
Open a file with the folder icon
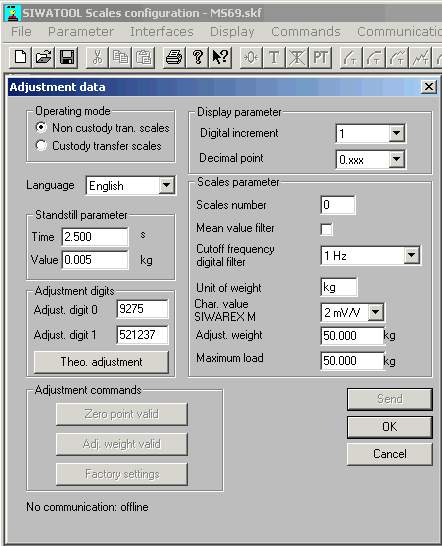click(43, 57)
